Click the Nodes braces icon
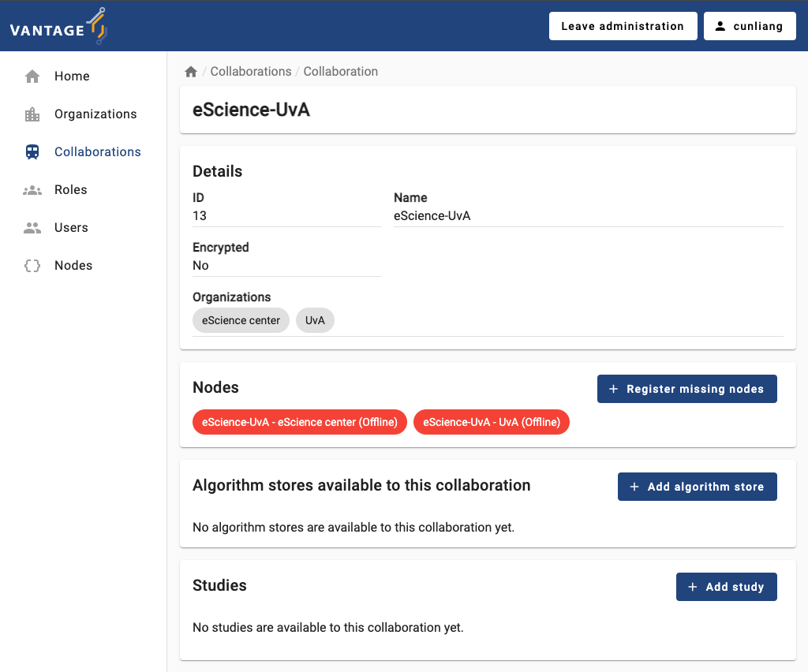The image size is (808, 672). (x=32, y=266)
